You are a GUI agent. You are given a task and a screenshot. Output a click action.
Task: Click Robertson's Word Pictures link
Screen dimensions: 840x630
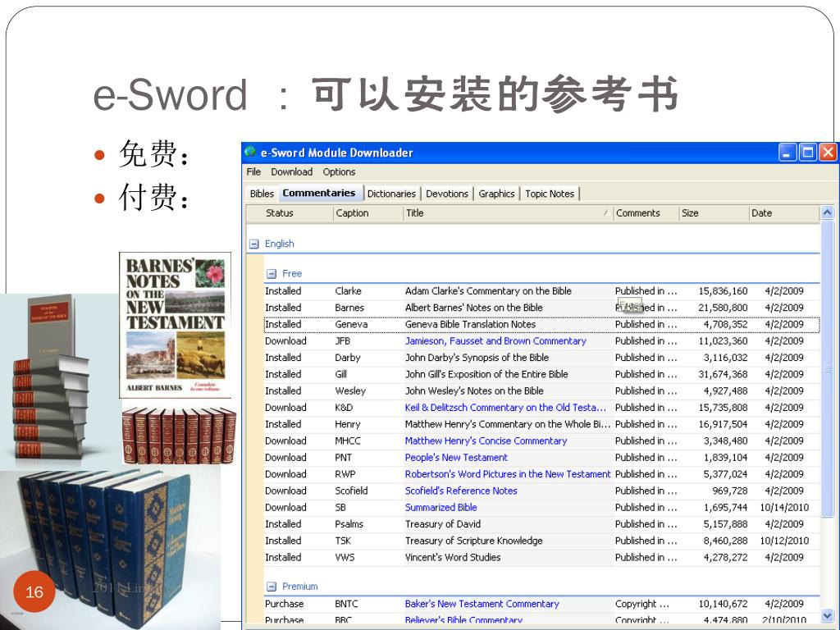(x=507, y=474)
